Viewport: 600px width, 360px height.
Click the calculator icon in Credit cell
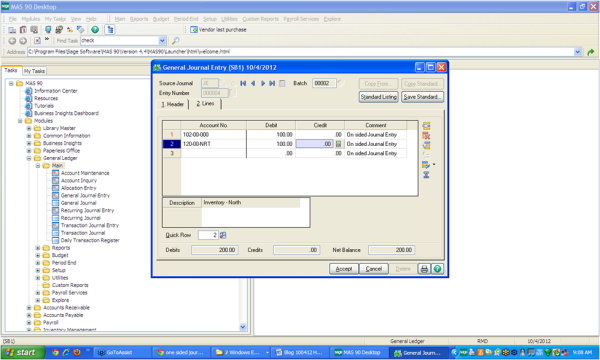[x=338, y=144]
